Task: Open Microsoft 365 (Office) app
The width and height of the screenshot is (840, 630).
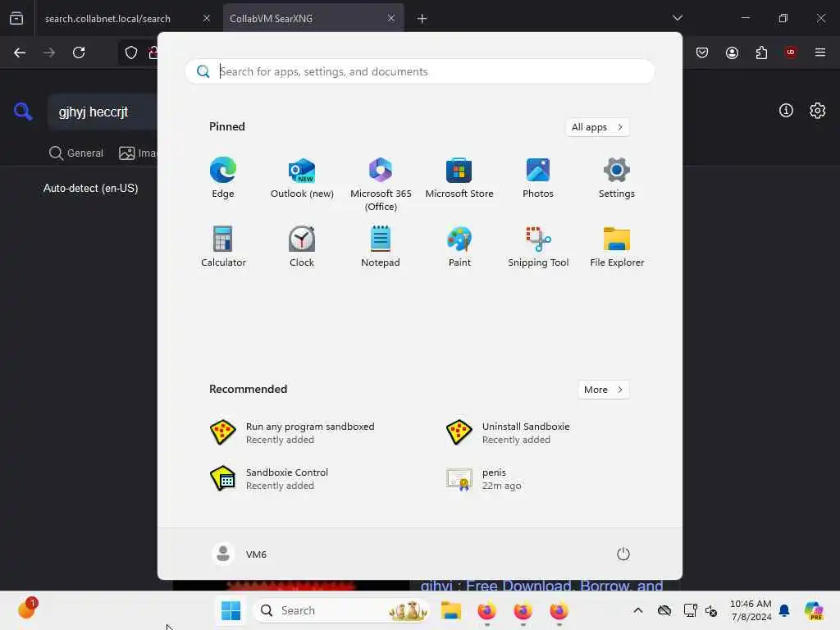Action: (x=381, y=184)
